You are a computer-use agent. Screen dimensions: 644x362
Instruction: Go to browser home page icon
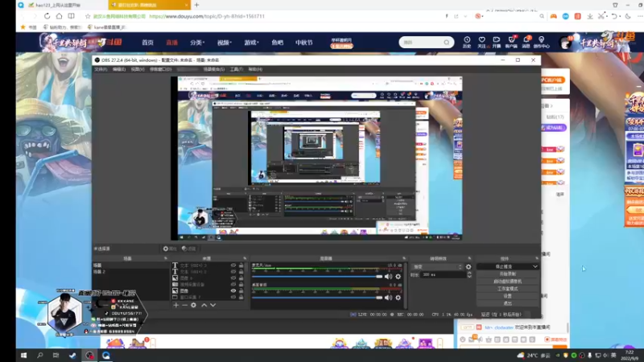click(59, 16)
